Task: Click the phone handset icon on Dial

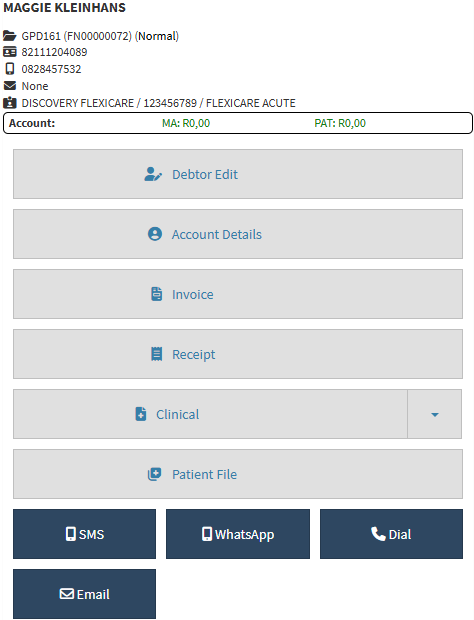Action: (378, 534)
